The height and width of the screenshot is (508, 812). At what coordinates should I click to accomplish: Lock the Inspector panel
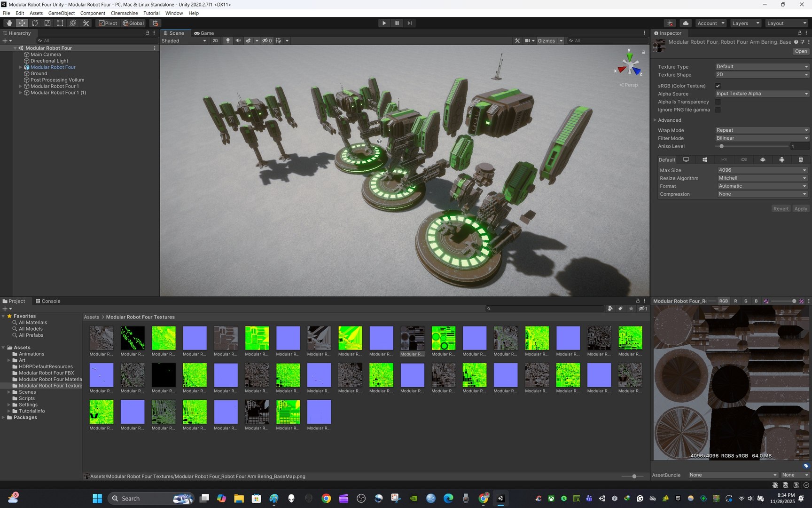coord(799,33)
